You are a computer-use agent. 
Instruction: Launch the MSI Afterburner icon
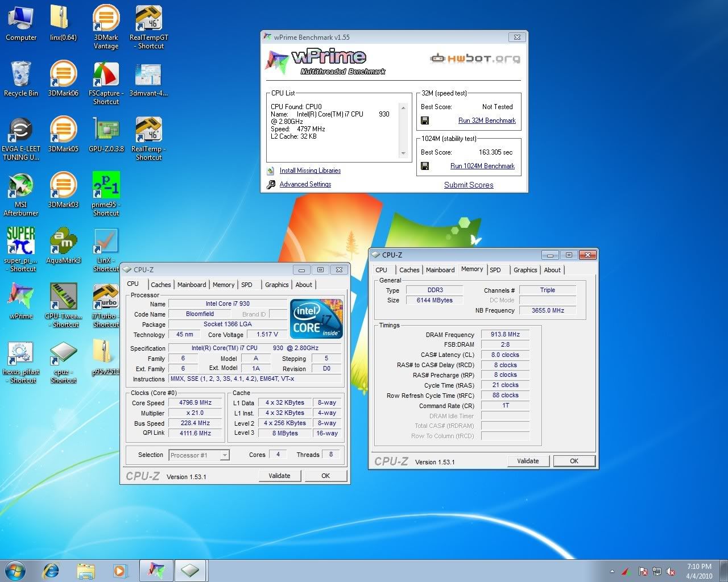21,194
